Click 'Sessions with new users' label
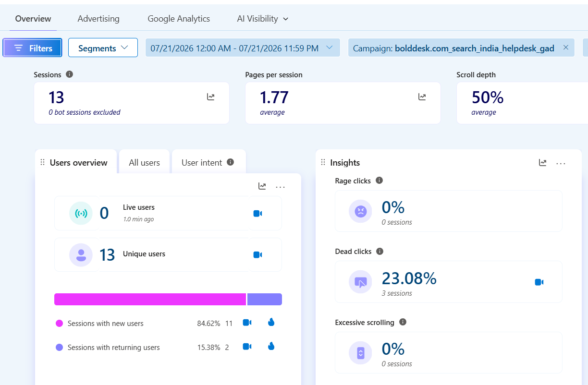The image size is (588, 385). pyautogui.click(x=106, y=324)
